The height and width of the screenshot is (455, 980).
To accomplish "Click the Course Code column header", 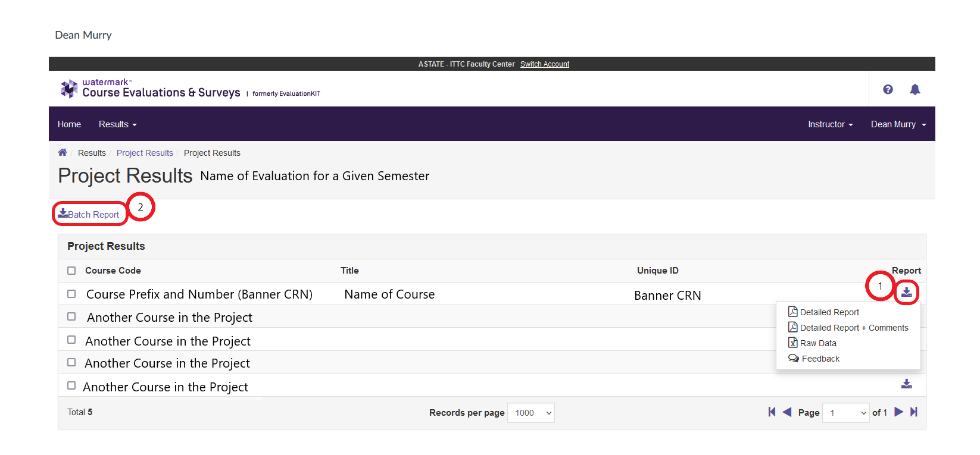I will [x=113, y=271].
